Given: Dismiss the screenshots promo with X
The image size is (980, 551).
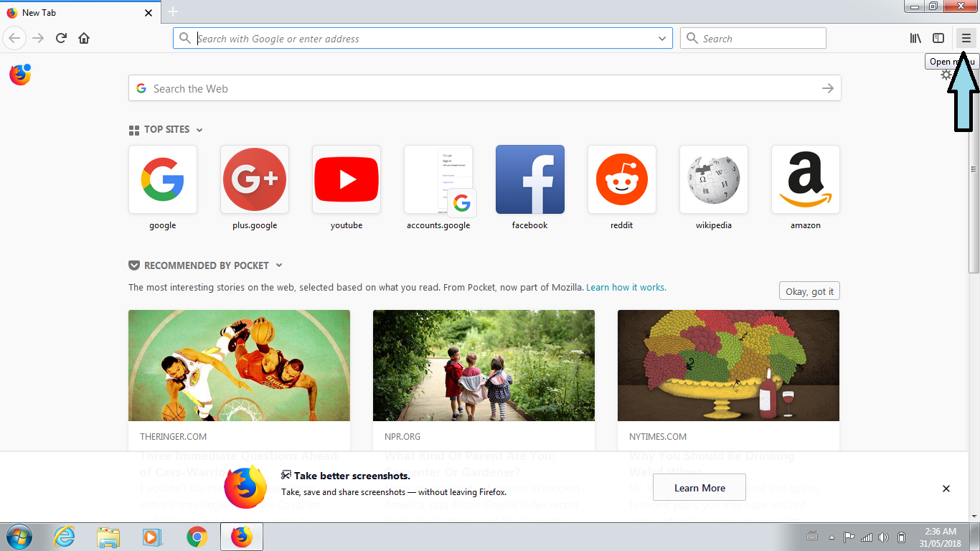Looking at the screenshot, I should 946,489.
